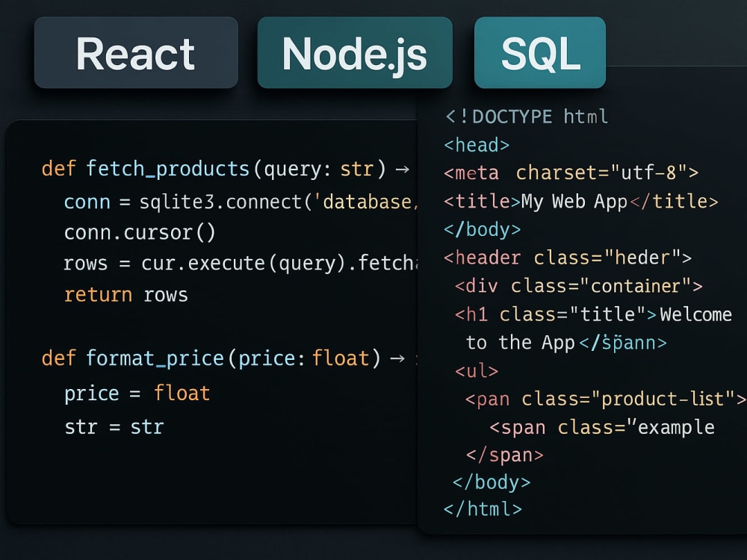Click the '<head>' tag line
Image resolution: width=747 pixels, height=560 pixels.
(x=477, y=145)
